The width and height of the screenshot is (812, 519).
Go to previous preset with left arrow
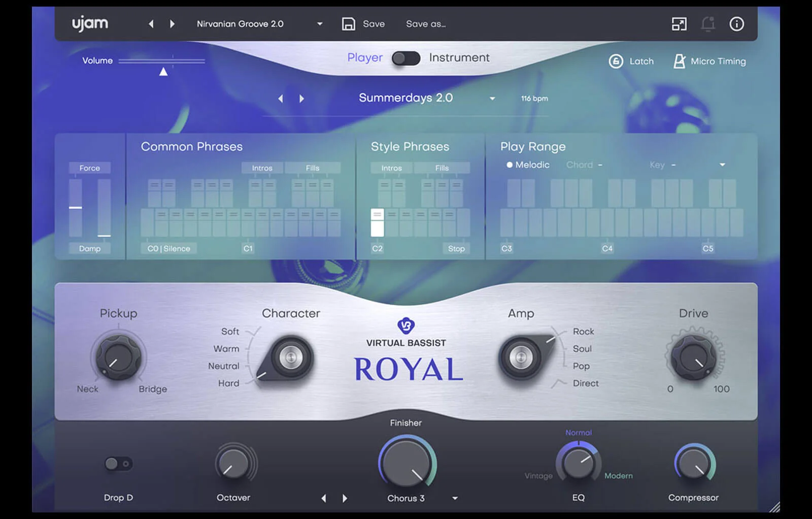(x=150, y=23)
